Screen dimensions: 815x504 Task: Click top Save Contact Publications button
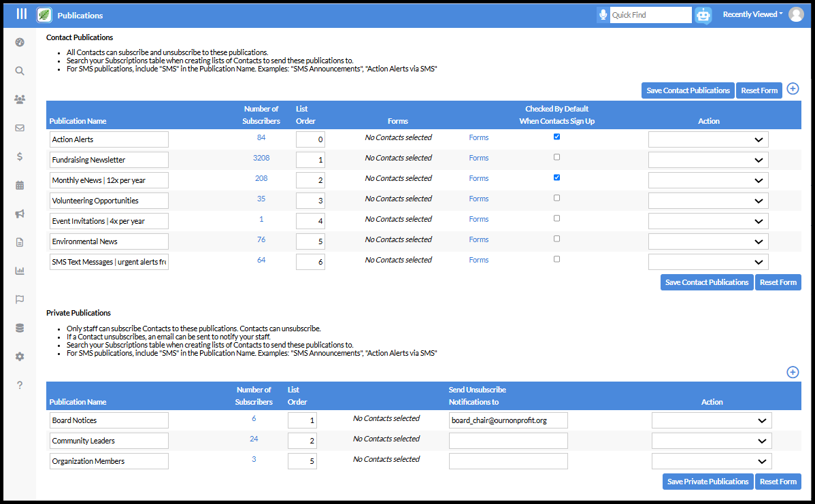click(x=688, y=90)
